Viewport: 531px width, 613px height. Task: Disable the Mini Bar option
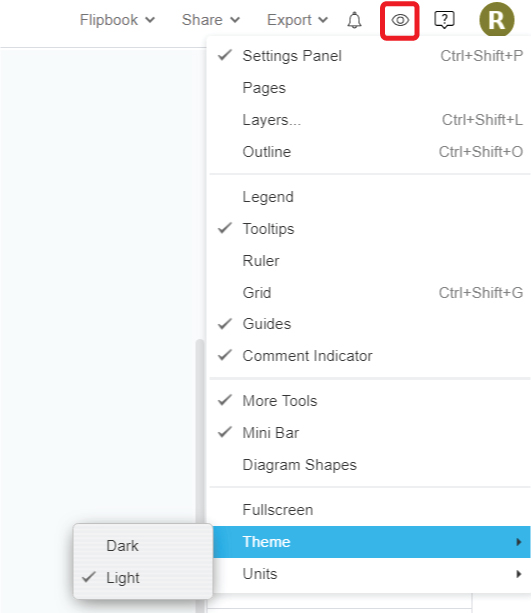370,433
